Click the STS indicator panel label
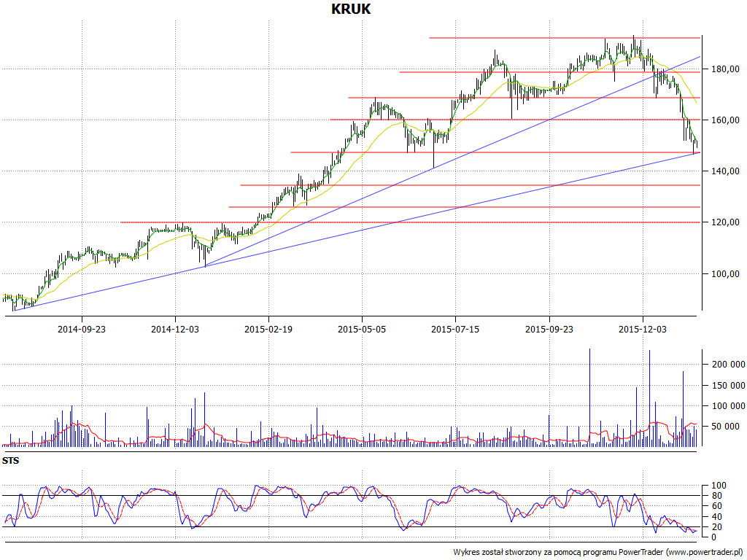Image resolution: width=747 pixels, height=560 pixels. (x=10, y=461)
